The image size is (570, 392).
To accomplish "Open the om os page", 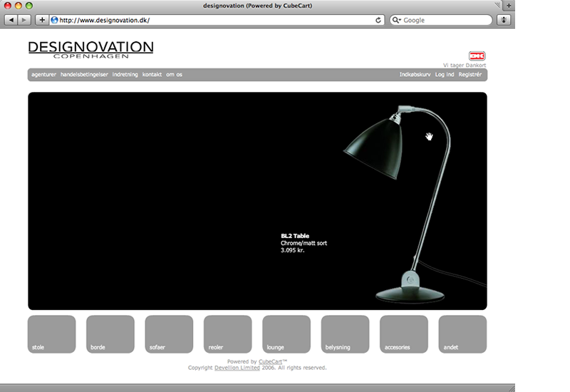I will [x=174, y=75].
